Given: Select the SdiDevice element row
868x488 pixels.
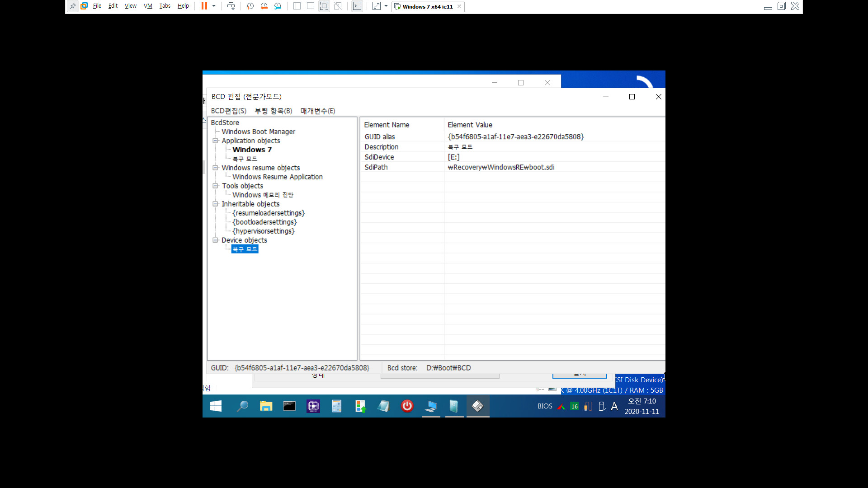Looking at the screenshot, I should pyautogui.click(x=513, y=157).
